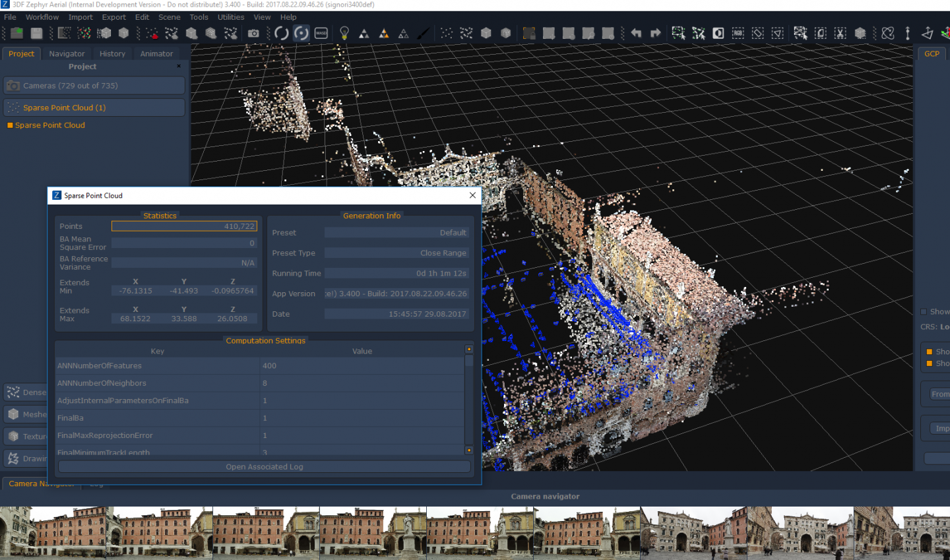Expand the Dense section in left panel

(26, 392)
